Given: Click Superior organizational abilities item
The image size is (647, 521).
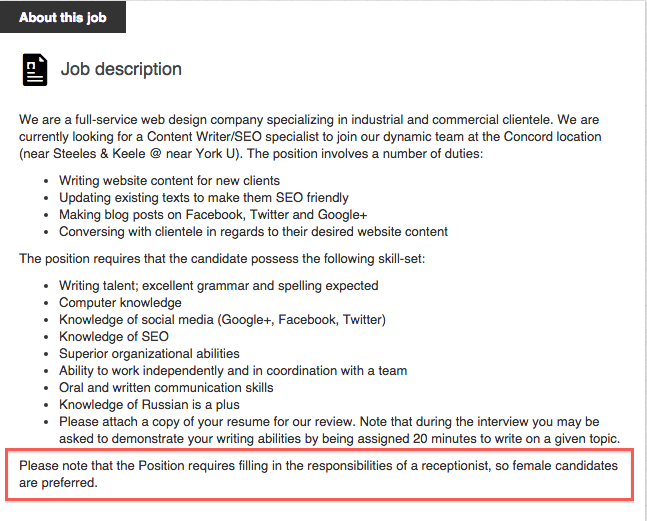Looking at the screenshot, I should (x=149, y=354).
